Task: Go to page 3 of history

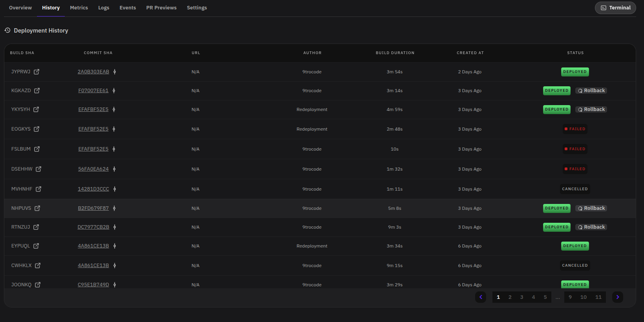Action: click(x=522, y=297)
